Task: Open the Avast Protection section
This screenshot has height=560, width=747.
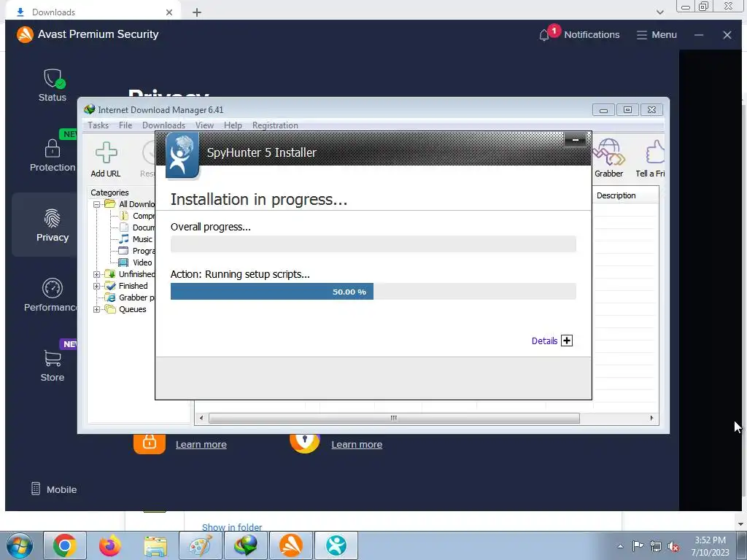Action: pos(53,155)
